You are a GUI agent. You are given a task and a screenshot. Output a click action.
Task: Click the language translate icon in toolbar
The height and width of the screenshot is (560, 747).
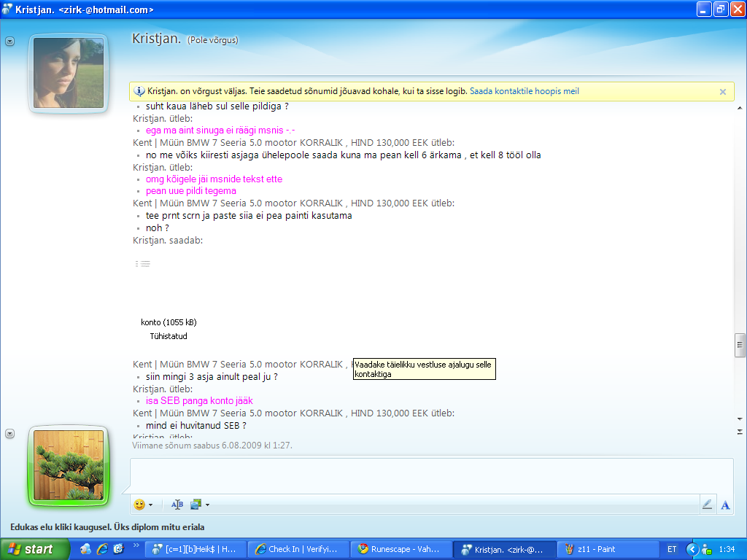[177, 505]
